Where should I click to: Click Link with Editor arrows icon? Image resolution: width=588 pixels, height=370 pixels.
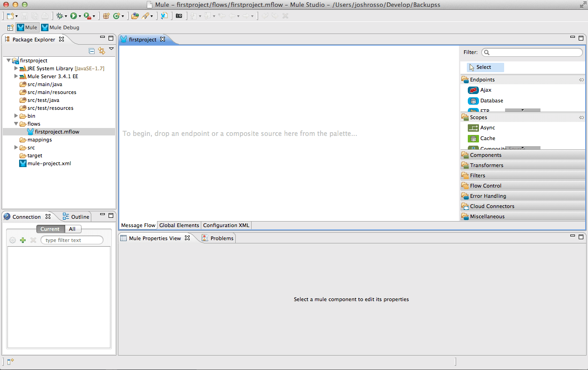(102, 51)
